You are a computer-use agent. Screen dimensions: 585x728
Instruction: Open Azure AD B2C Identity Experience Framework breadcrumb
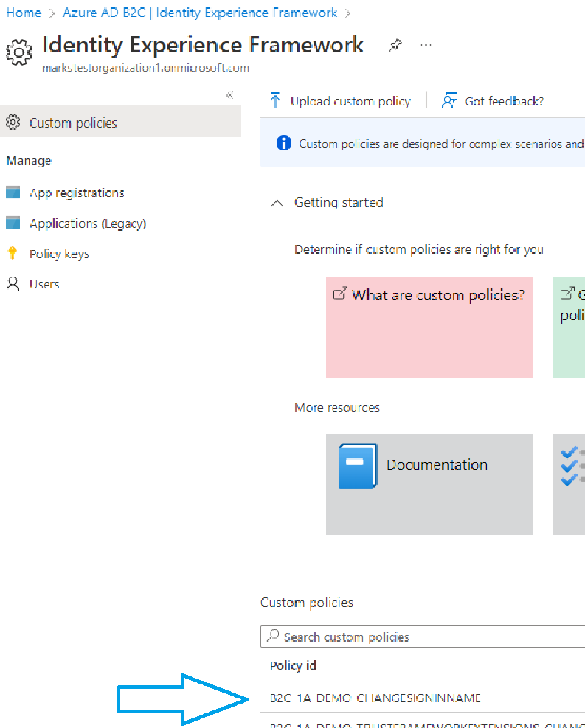tap(200, 13)
